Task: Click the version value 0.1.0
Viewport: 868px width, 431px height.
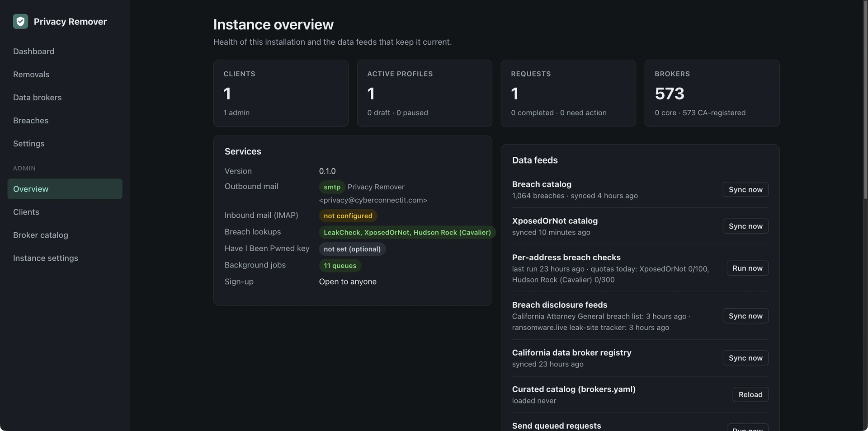Action: click(327, 171)
